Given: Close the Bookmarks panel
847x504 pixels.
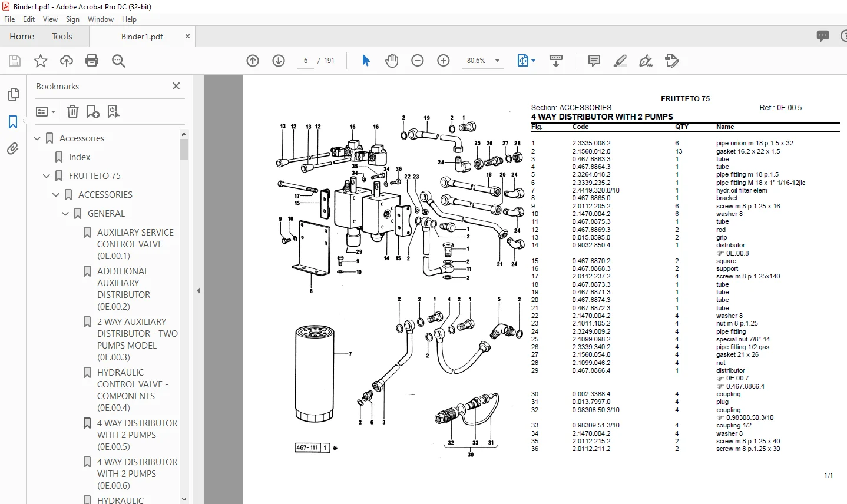Looking at the screenshot, I should 176,86.
